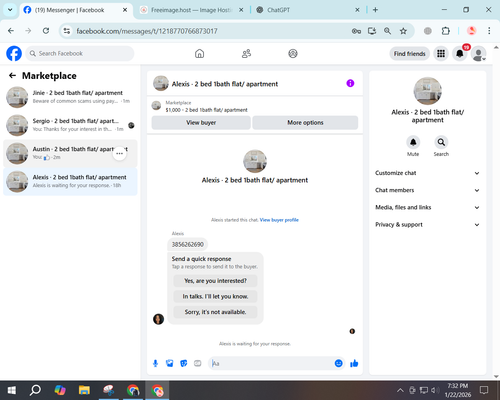Open the Chrome three-dot menu
The width and height of the screenshot is (500, 400).
(489, 31)
